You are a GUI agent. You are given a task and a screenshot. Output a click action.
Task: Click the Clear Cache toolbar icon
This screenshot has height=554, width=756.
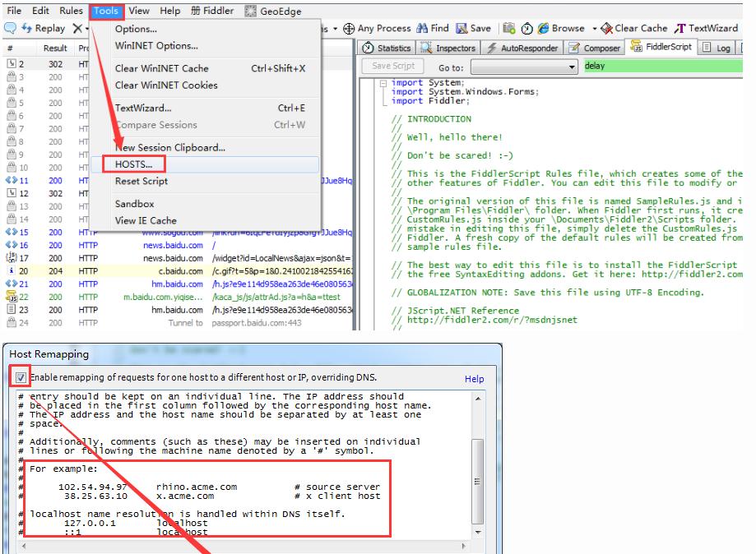606,29
